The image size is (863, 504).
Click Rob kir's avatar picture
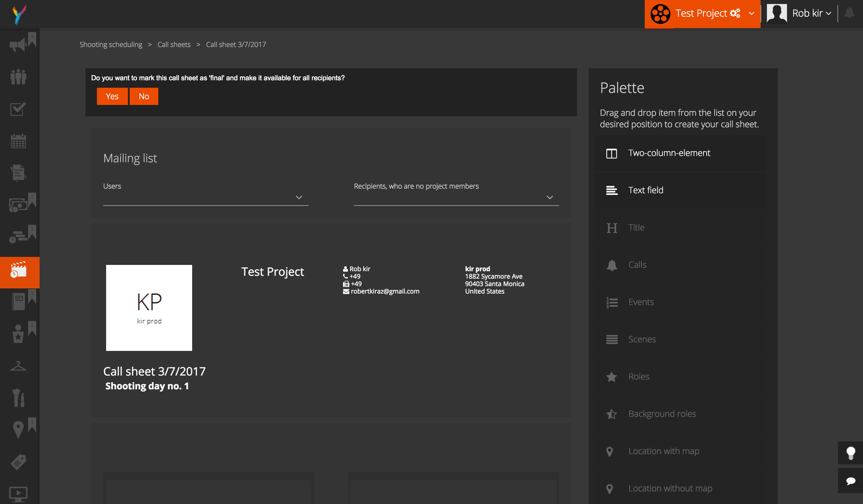click(x=777, y=14)
